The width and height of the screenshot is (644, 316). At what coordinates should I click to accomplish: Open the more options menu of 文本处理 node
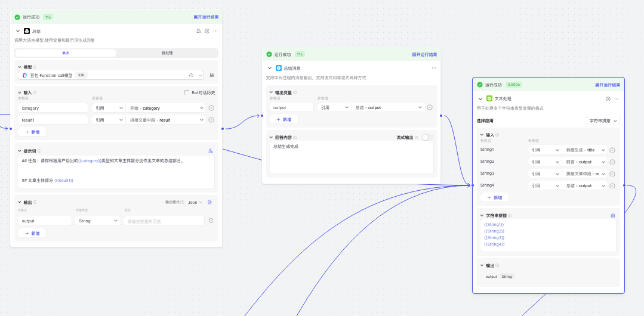coord(617,99)
